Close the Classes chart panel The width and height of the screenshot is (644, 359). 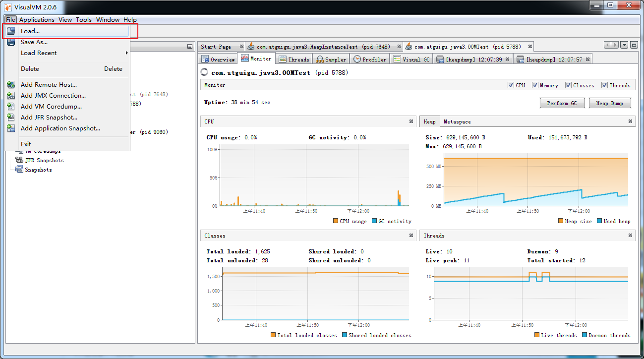tap(411, 236)
